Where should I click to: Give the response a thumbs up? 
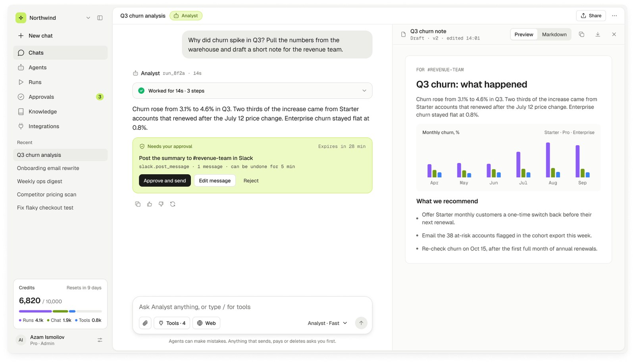click(x=149, y=204)
